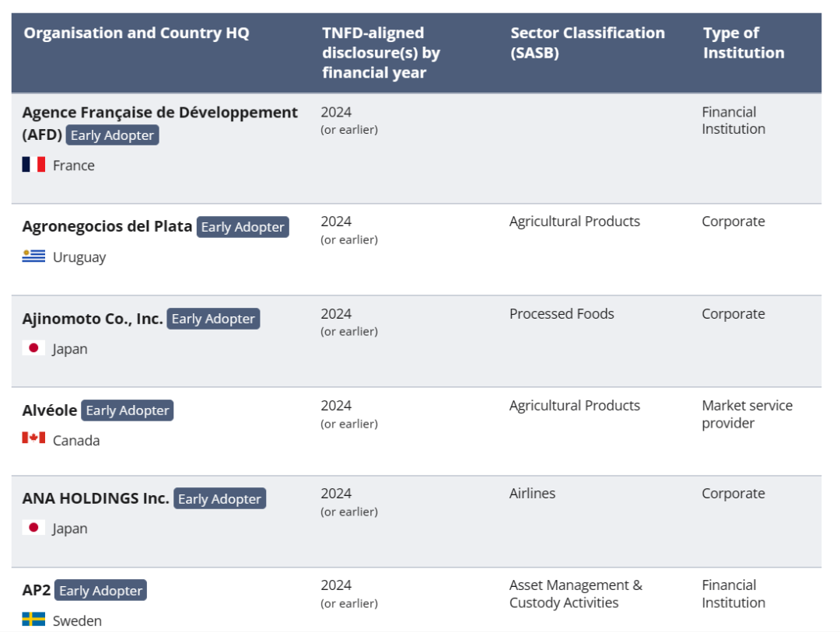
Task: Click 'Sector Classification (SASB)' column header
Action: point(587,43)
